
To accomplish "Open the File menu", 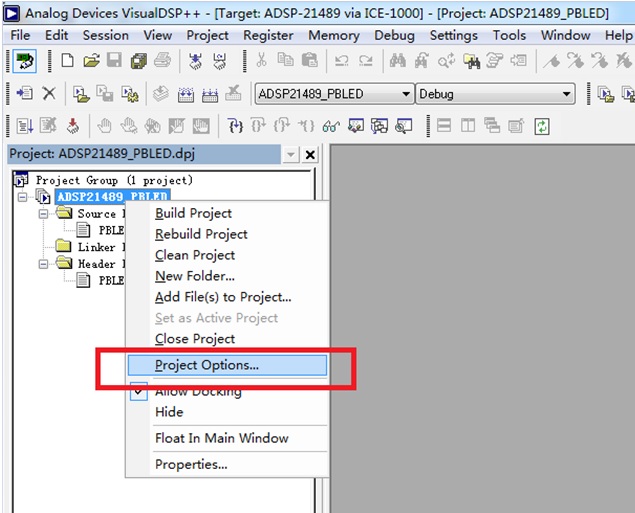I will point(20,36).
